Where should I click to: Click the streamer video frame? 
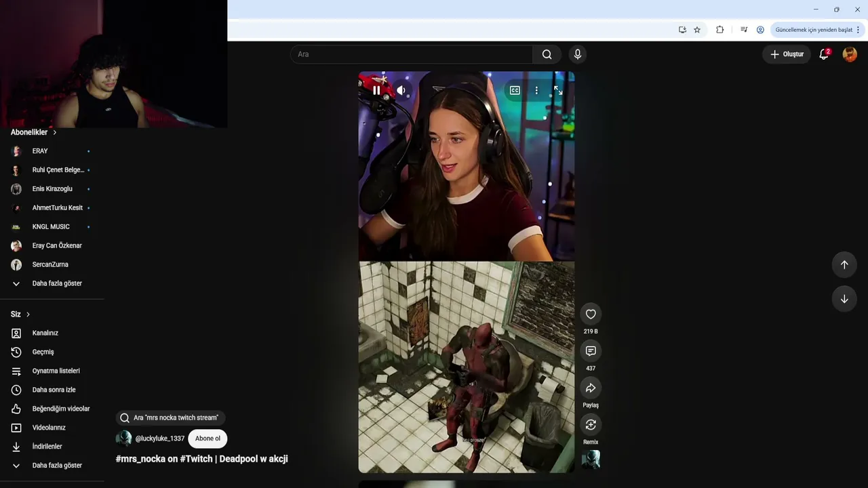[467, 166]
